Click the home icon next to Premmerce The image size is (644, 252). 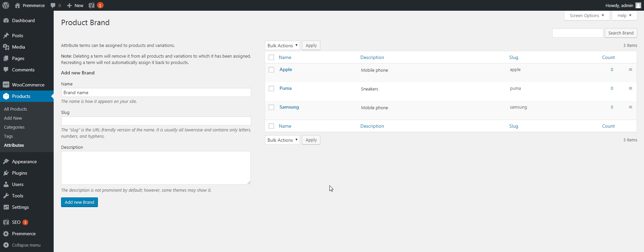(17, 5)
